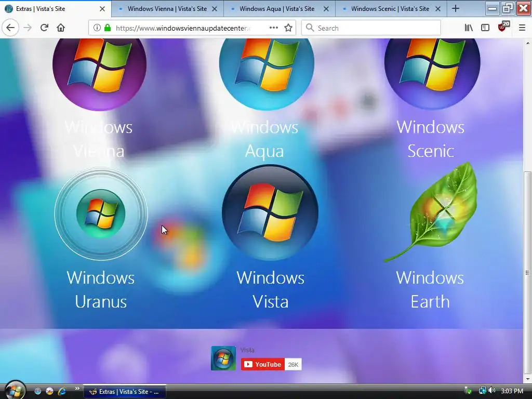The height and width of the screenshot is (399, 532).
Task: Click the red YouTube subscribe button
Action: click(263, 364)
